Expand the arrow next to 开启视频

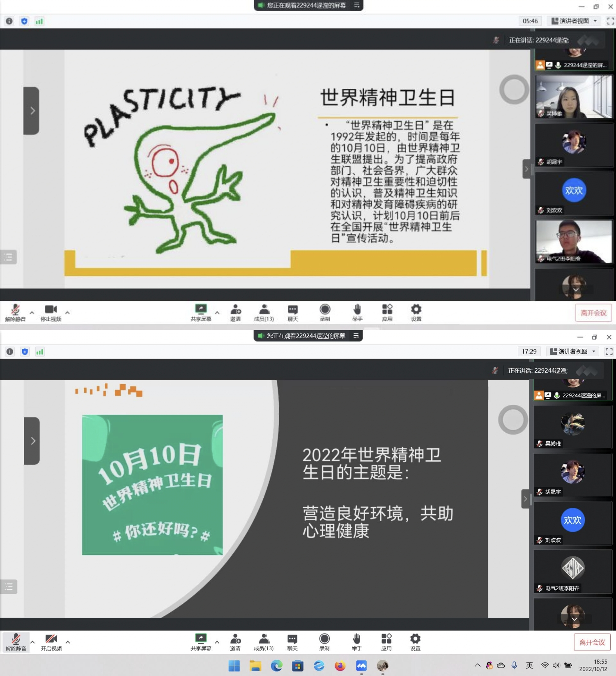click(68, 642)
